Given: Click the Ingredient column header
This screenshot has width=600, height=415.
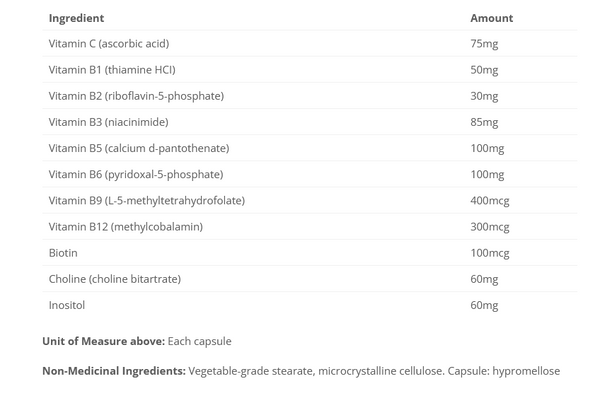Looking at the screenshot, I should click(76, 18).
